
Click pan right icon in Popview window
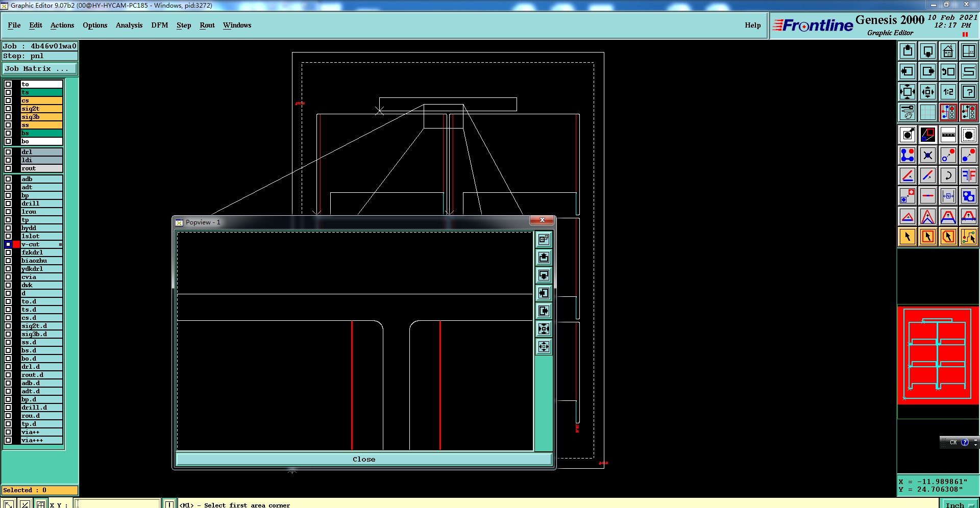click(544, 311)
